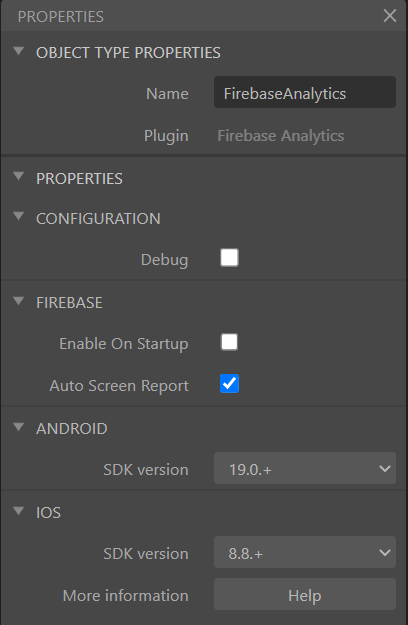Uncheck Auto Screen Report

pyautogui.click(x=230, y=383)
